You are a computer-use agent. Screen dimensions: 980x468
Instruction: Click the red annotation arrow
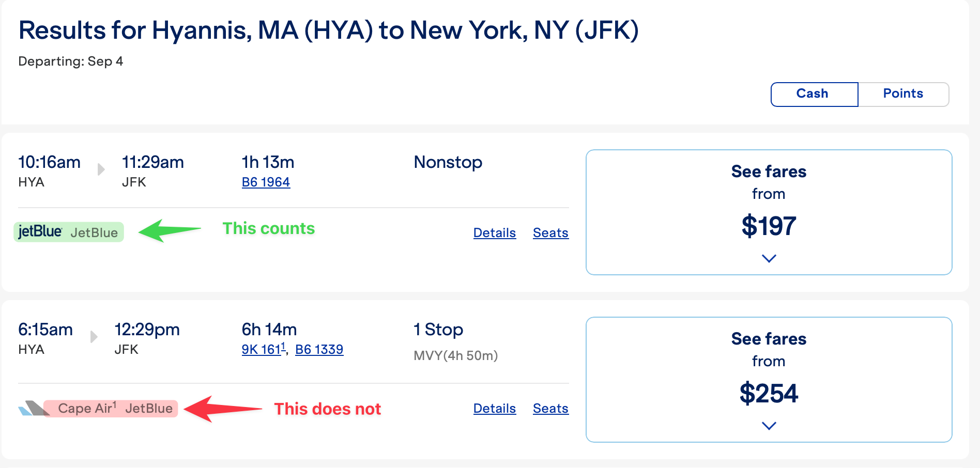pyautogui.click(x=221, y=409)
